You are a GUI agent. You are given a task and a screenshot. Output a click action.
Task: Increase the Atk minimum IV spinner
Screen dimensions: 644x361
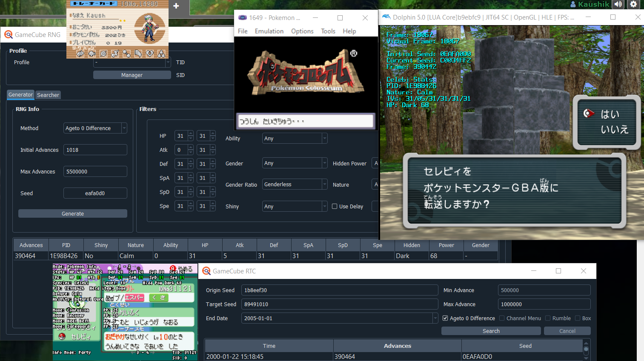pyautogui.click(x=191, y=147)
